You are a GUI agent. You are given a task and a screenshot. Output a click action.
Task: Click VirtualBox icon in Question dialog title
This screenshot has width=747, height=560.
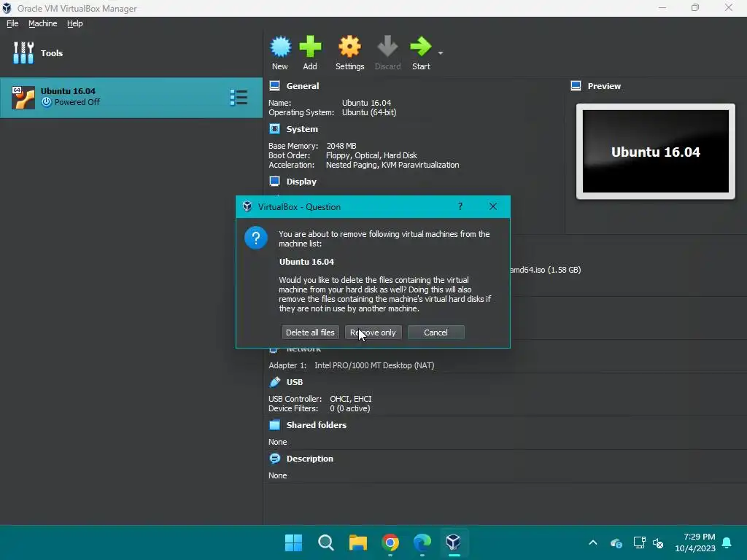point(247,206)
